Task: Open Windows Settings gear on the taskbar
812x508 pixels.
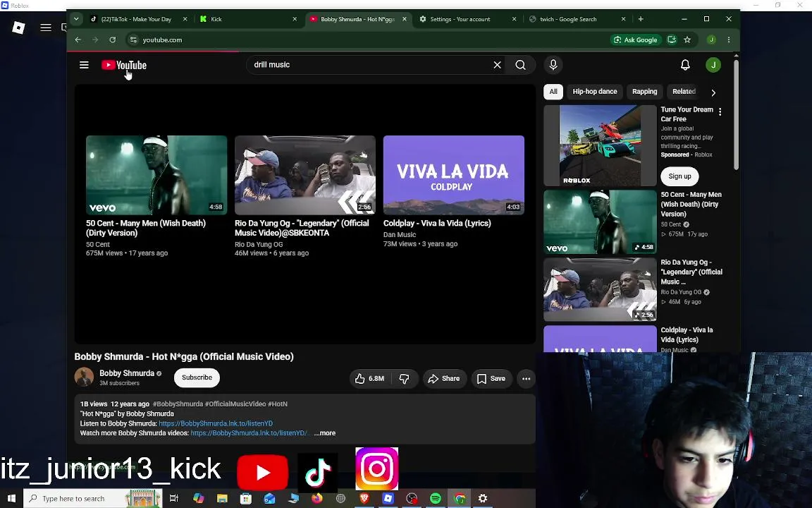Action: 483,498
